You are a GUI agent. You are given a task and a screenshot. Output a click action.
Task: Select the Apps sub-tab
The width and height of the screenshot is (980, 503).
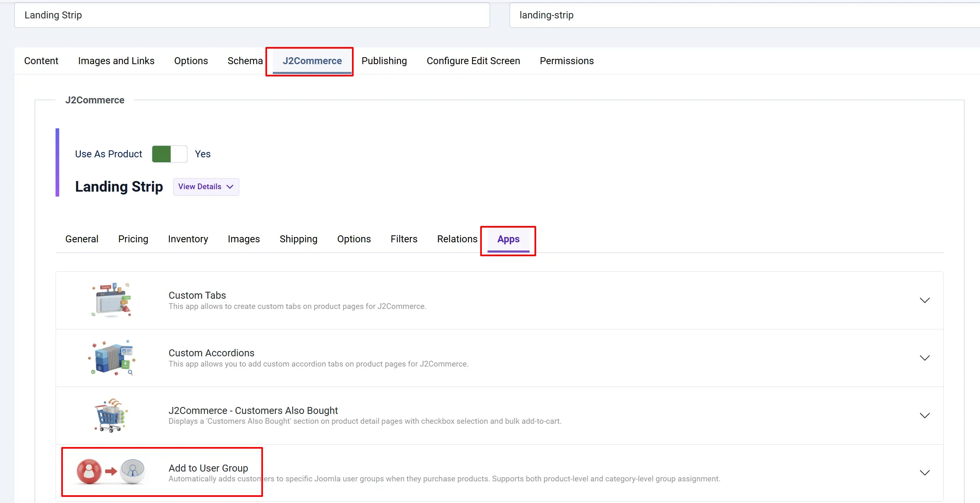pos(508,239)
